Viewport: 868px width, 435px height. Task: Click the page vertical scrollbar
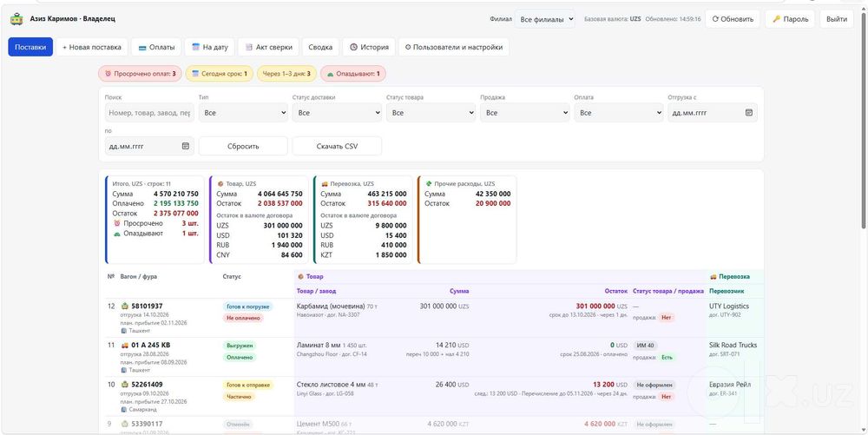point(865,116)
